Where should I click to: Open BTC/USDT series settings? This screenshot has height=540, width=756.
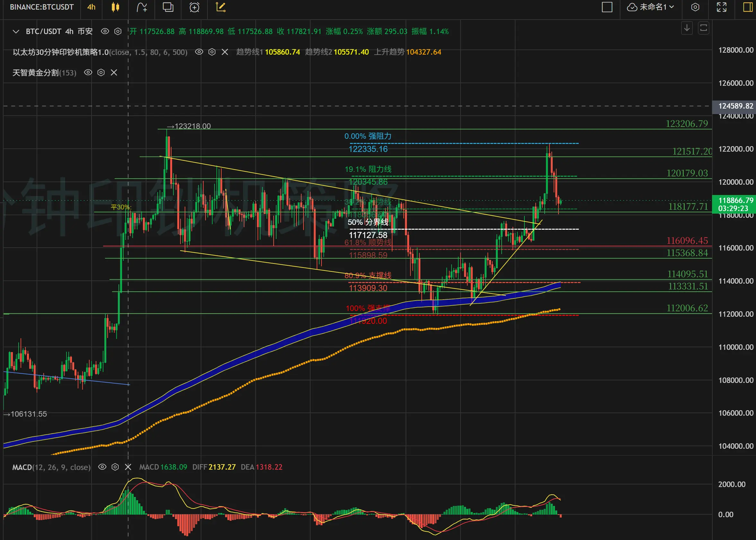tap(118, 31)
